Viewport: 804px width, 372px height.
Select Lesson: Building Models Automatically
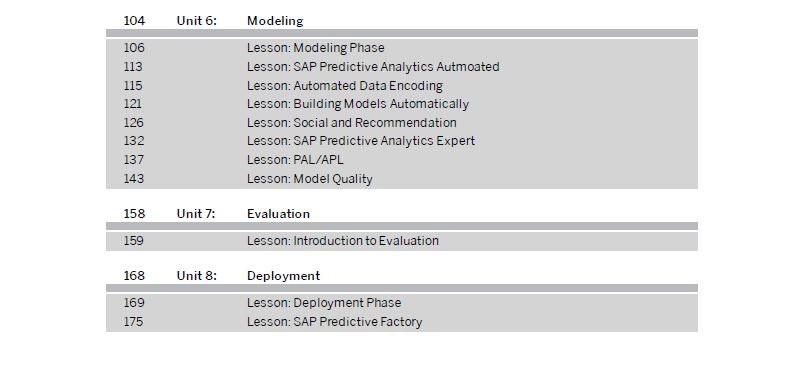coord(357,104)
